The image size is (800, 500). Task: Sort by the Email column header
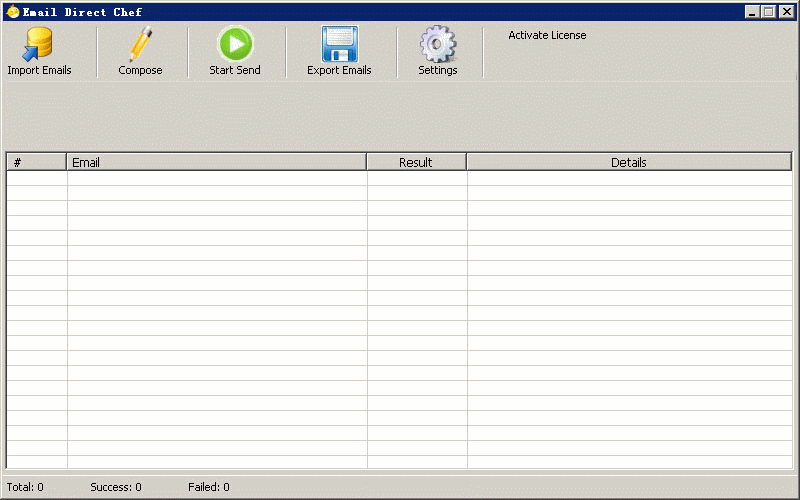[216, 162]
